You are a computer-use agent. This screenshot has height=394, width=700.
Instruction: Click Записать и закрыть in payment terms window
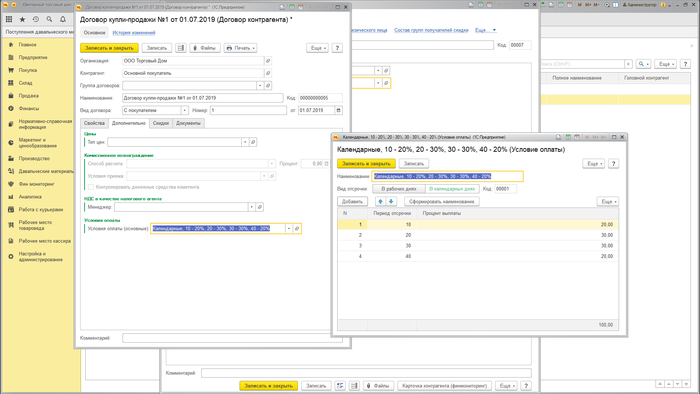point(366,164)
